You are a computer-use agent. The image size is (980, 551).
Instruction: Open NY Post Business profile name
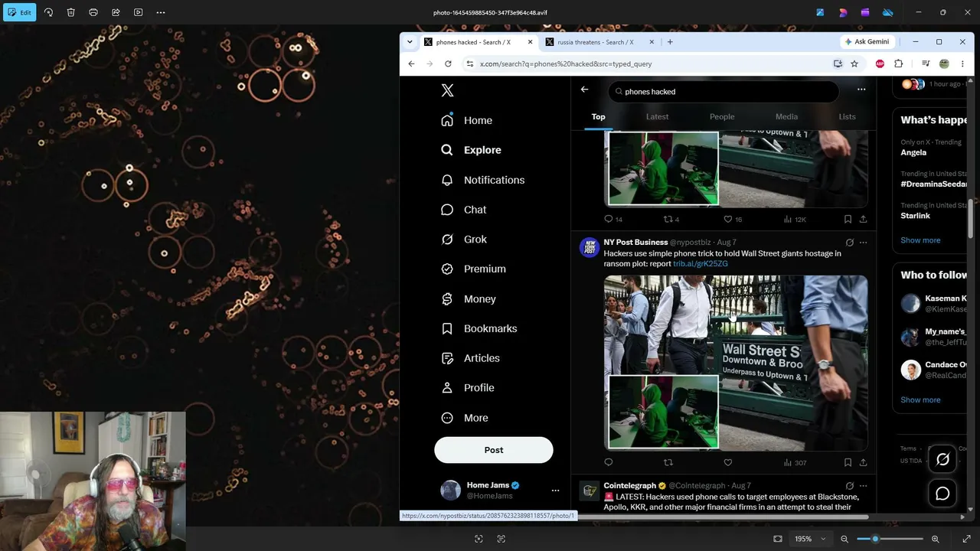click(x=635, y=243)
